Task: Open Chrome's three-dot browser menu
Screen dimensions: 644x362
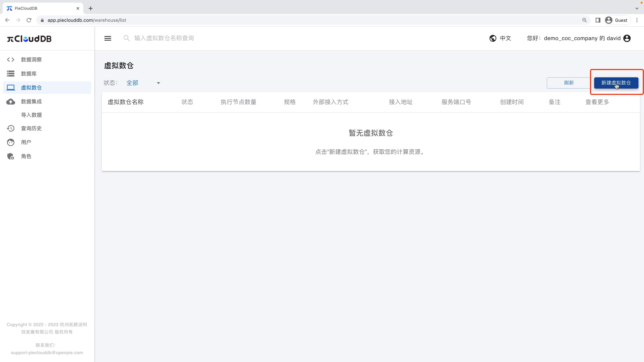Action: coord(637,20)
